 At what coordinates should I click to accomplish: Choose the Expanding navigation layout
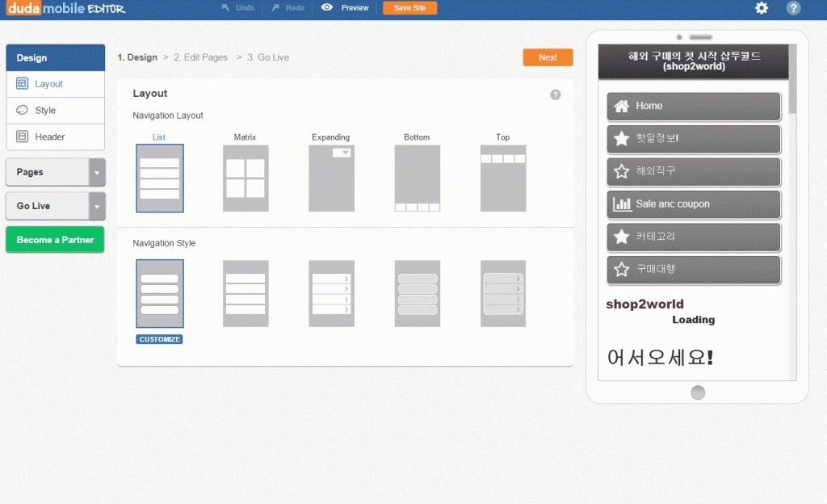point(331,178)
